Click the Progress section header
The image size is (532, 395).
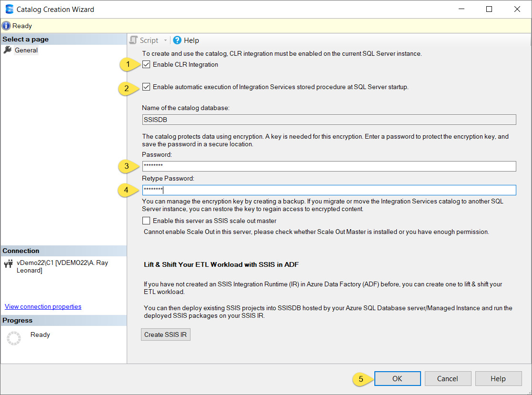click(x=63, y=320)
